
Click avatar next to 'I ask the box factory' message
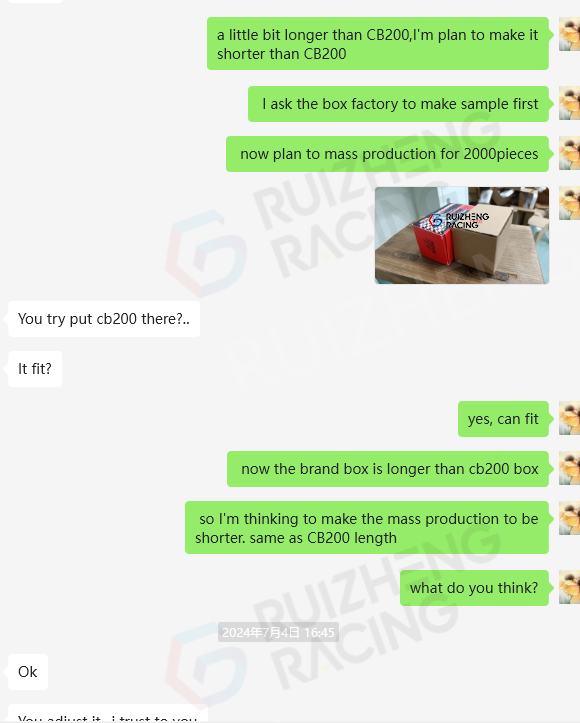[x=569, y=103]
